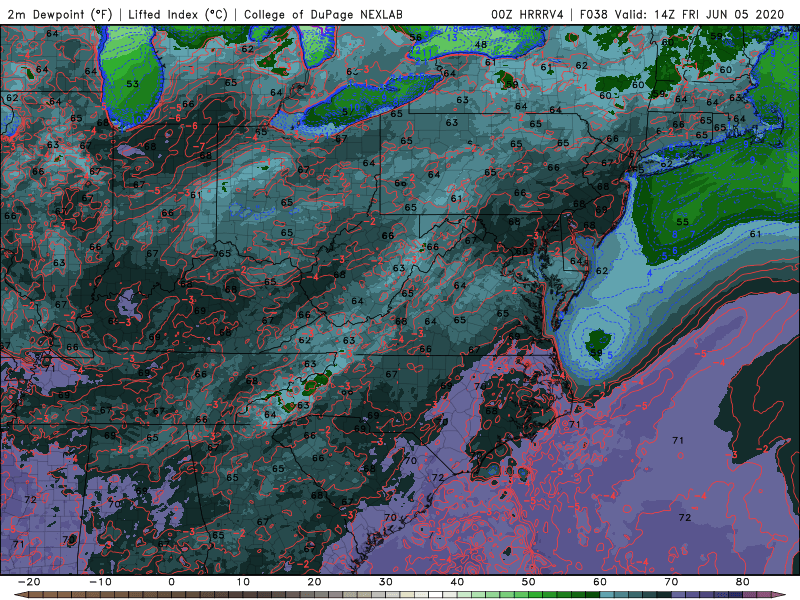Click the 10 tick label on the color scale
Viewport: 800px width, 600px height.
point(243,582)
